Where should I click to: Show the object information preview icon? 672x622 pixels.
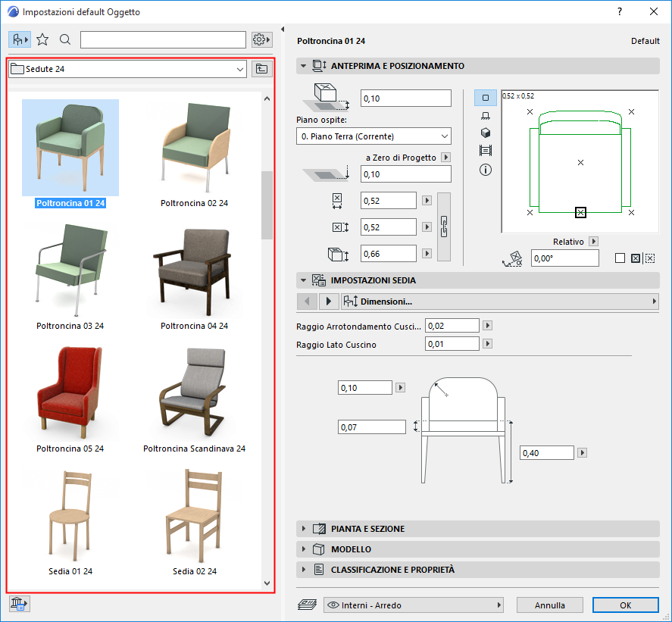[486, 170]
